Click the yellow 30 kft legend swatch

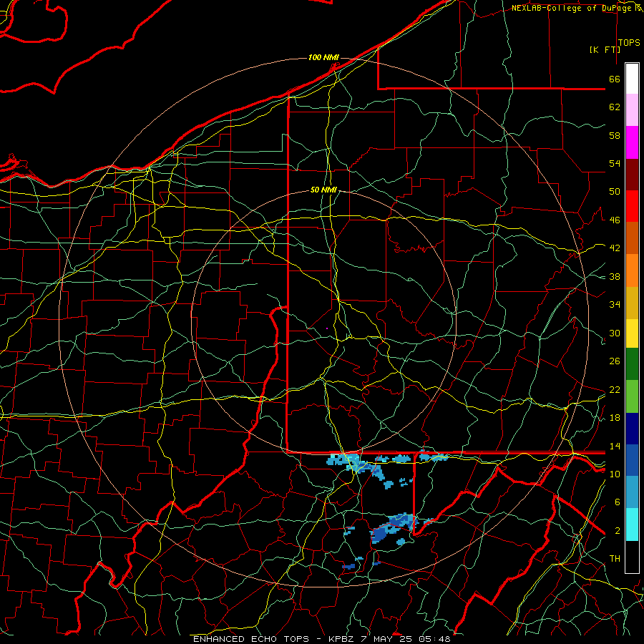click(632, 333)
